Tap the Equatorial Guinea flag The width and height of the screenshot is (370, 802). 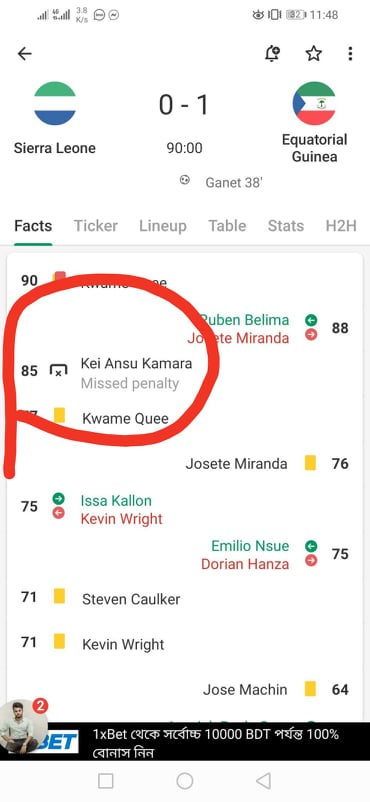[x=314, y=104]
